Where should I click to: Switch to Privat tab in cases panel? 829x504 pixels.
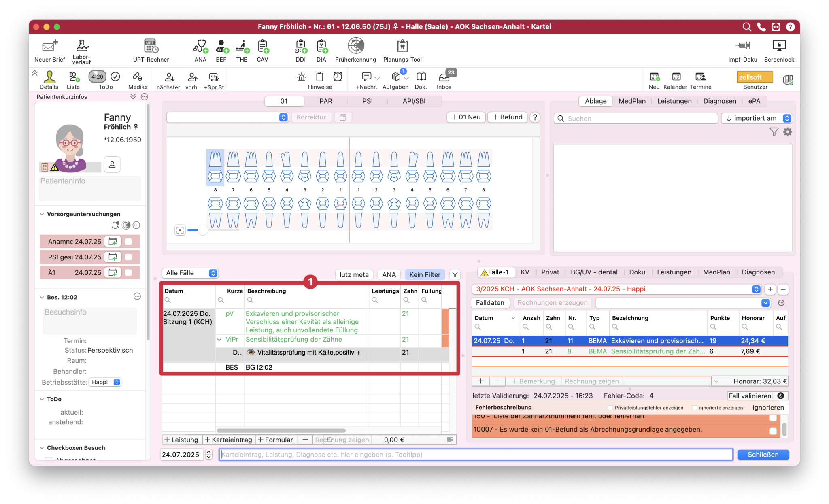click(550, 272)
